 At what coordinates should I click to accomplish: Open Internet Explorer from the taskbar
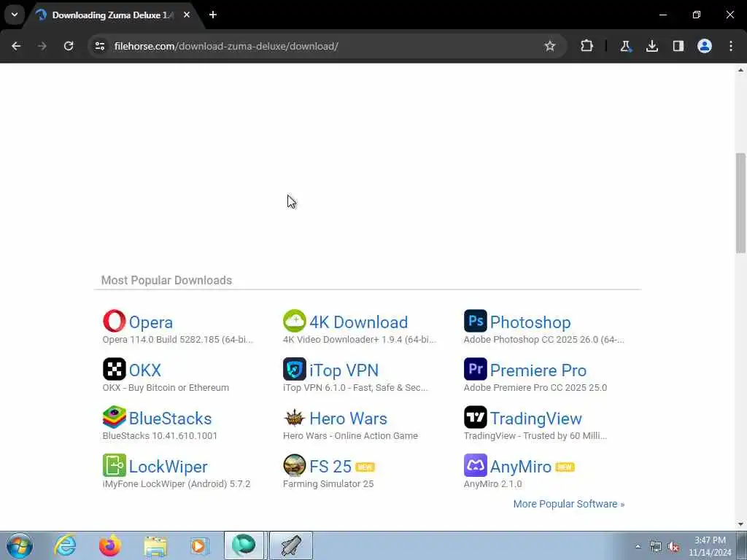65,545
